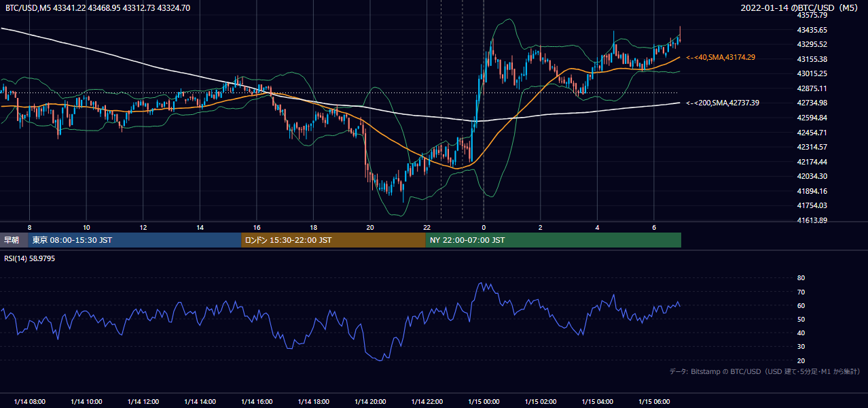Click the date label 1/15 06:00
Image resolution: width=868 pixels, height=408 pixels.
tap(654, 401)
